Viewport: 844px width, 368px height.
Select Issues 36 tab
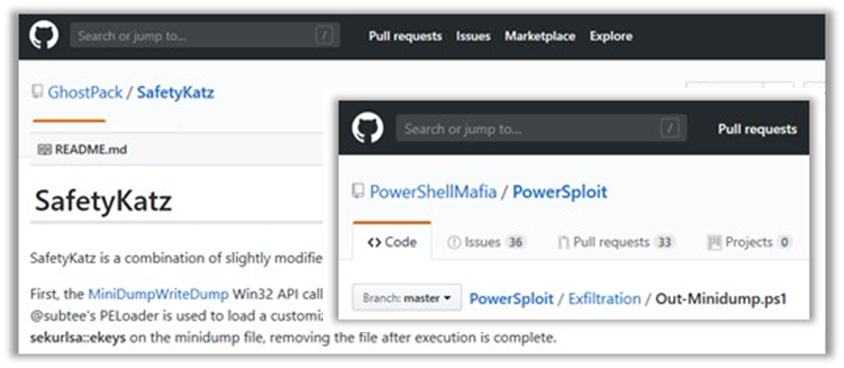coord(487,243)
